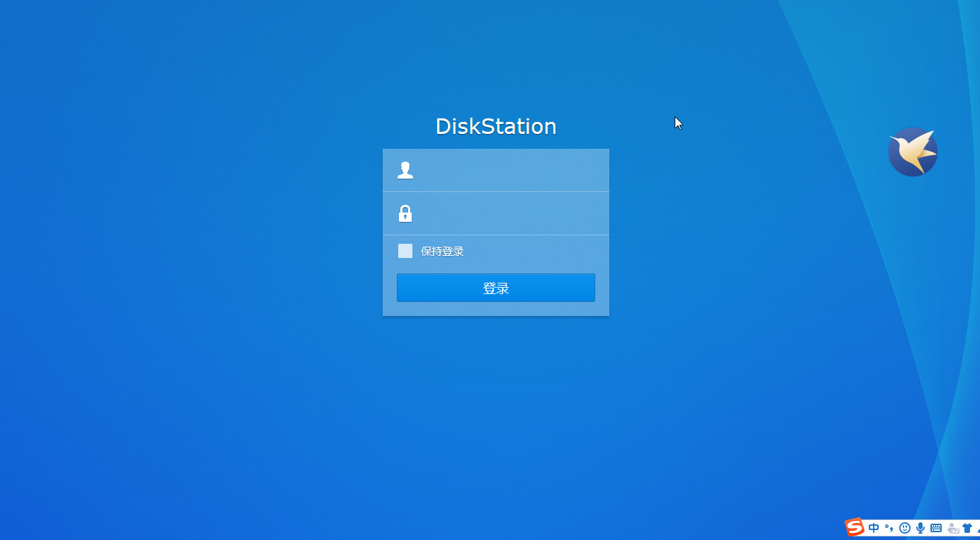The image size is (980, 540).
Task: Click the user silhouette icon in login panel
Action: pos(405,170)
